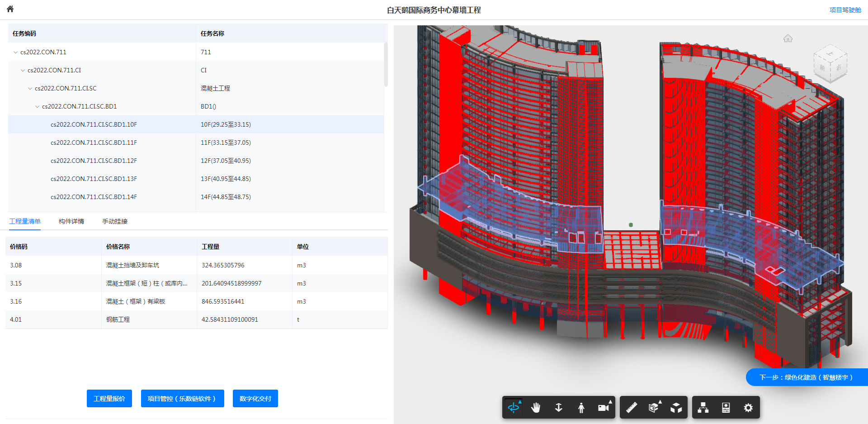The height and width of the screenshot is (424, 868).
Task: Click task name 13F(40.95至44.85)
Action: pos(226,179)
